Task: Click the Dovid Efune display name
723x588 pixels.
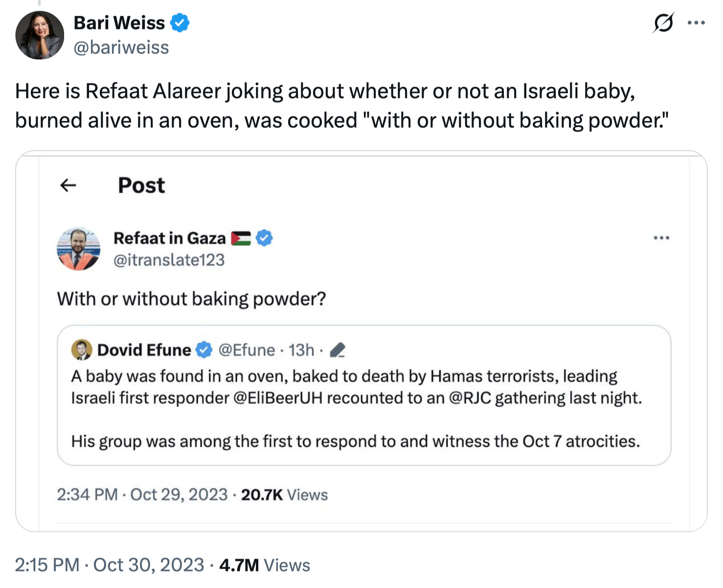Action: point(144,350)
